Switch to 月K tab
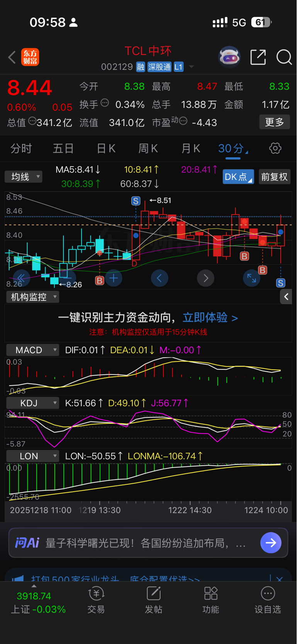The width and height of the screenshot is (297, 644). 190,149
